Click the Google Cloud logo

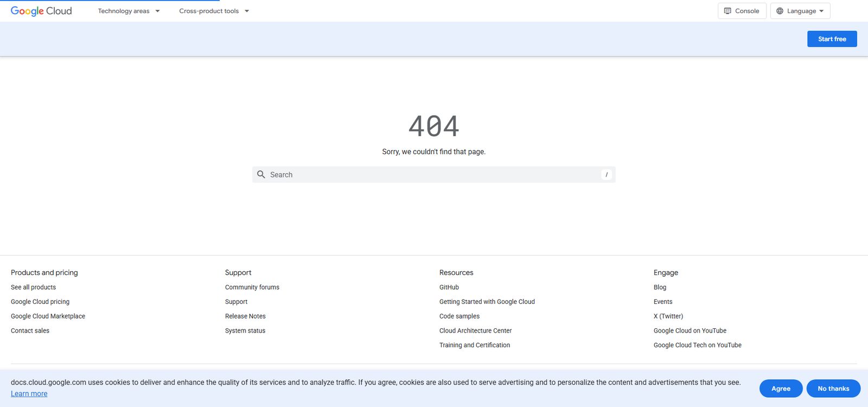[x=41, y=11]
